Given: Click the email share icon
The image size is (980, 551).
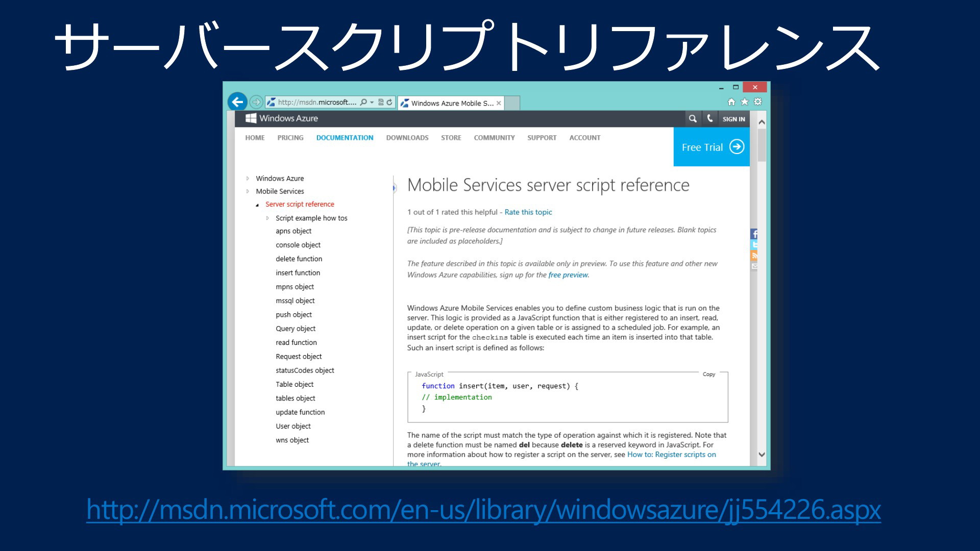Looking at the screenshot, I should (x=754, y=266).
